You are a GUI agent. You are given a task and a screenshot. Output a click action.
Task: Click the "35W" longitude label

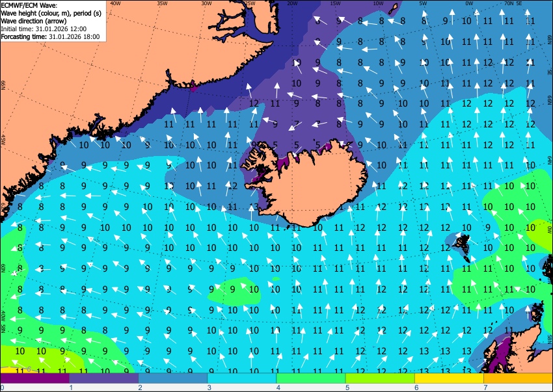tap(162, 3)
